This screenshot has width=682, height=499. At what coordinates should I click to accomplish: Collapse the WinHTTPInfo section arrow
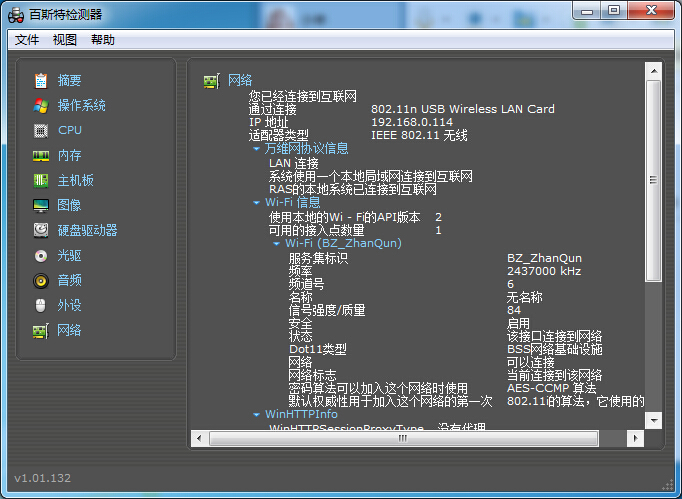(x=256, y=415)
